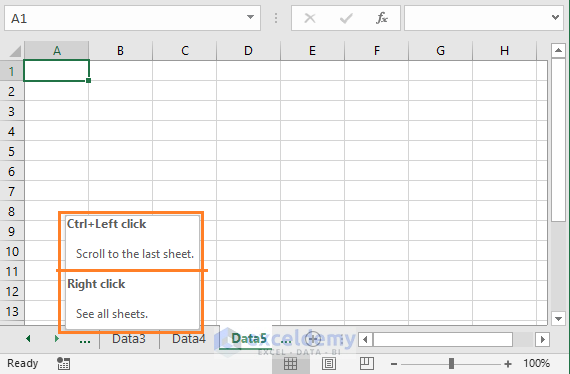Click the horizontal scrollbar left arrow
The width and height of the screenshot is (570, 374).
[365, 339]
